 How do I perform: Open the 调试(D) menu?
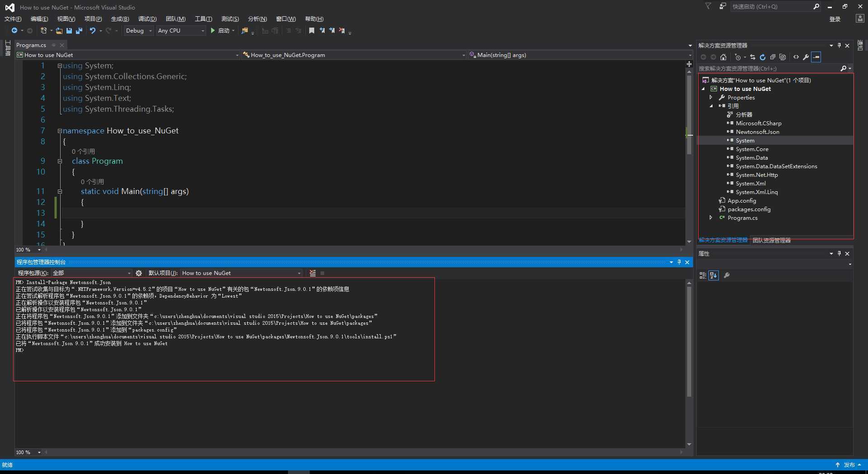pyautogui.click(x=147, y=19)
